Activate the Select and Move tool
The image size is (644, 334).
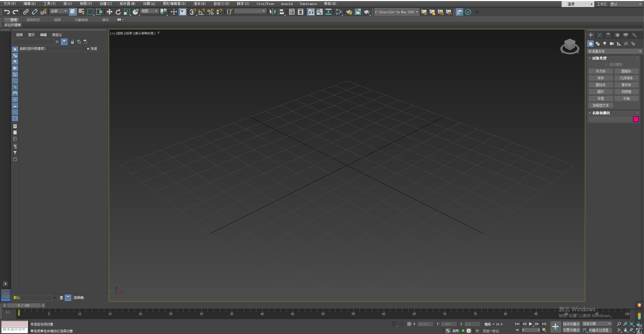[109, 12]
